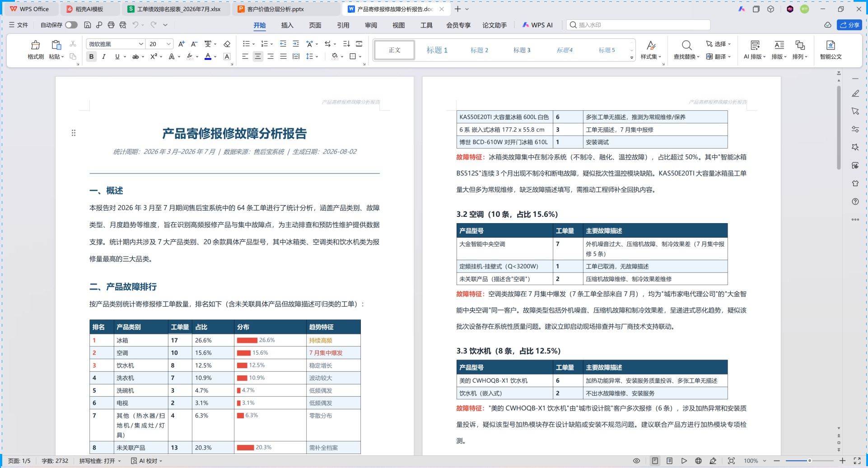The image size is (868, 468).
Task: Click the vertical scrollbar thumb
Action: point(839,128)
